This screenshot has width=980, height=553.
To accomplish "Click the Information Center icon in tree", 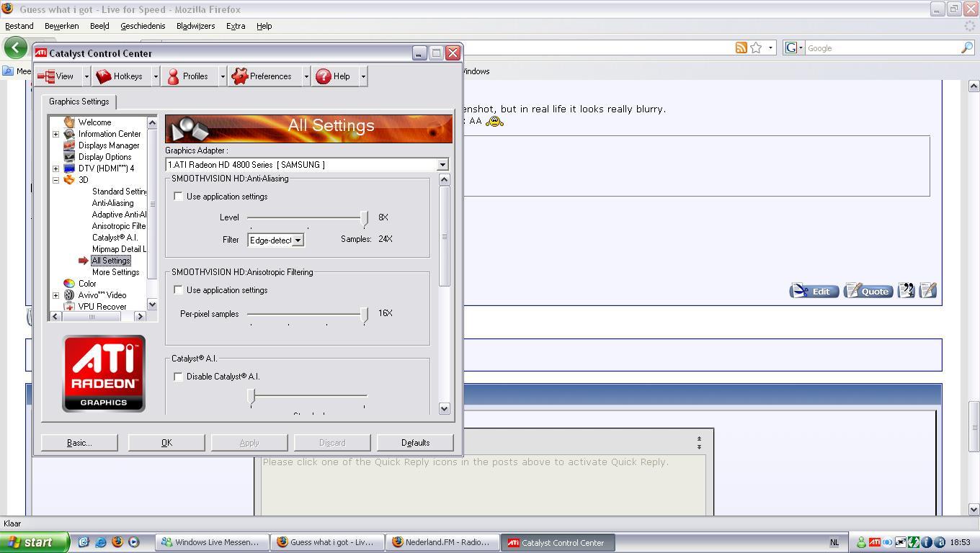I will point(69,134).
